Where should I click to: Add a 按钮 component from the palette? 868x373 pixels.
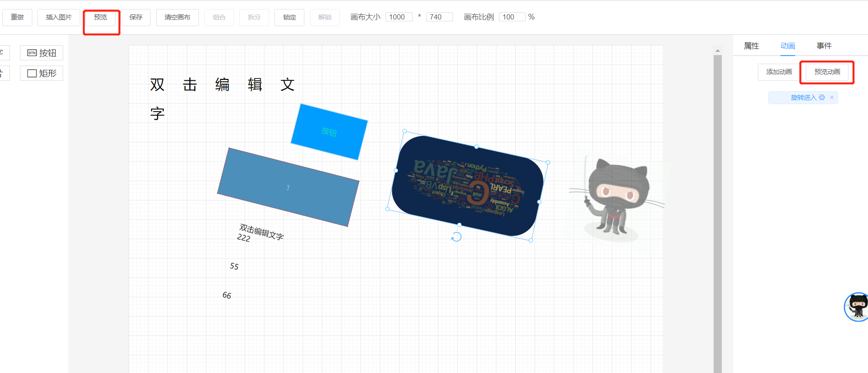point(41,53)
